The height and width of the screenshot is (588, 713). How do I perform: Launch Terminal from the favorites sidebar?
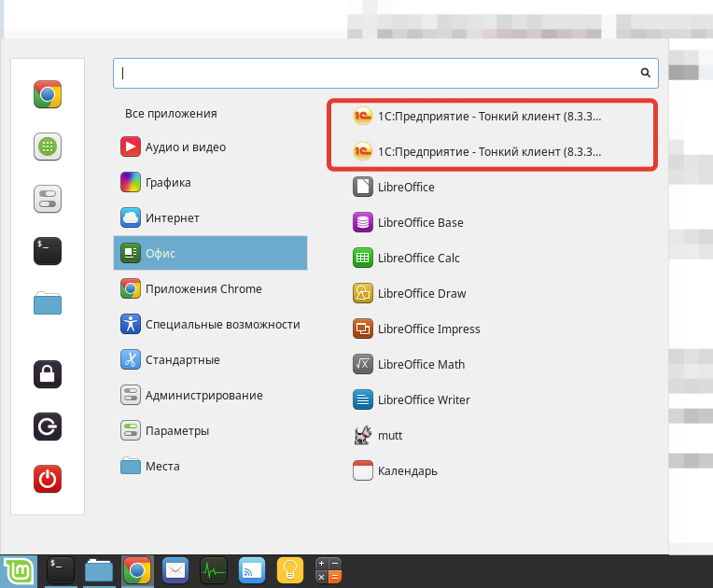click(48, 251)
